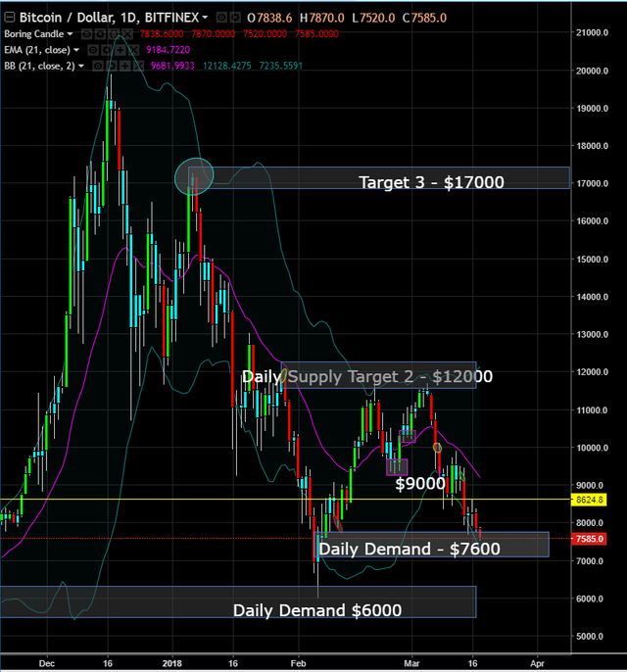Click the C7585.0 close price value
This screenshot has width=627, height=672.
tap(424, 18)
